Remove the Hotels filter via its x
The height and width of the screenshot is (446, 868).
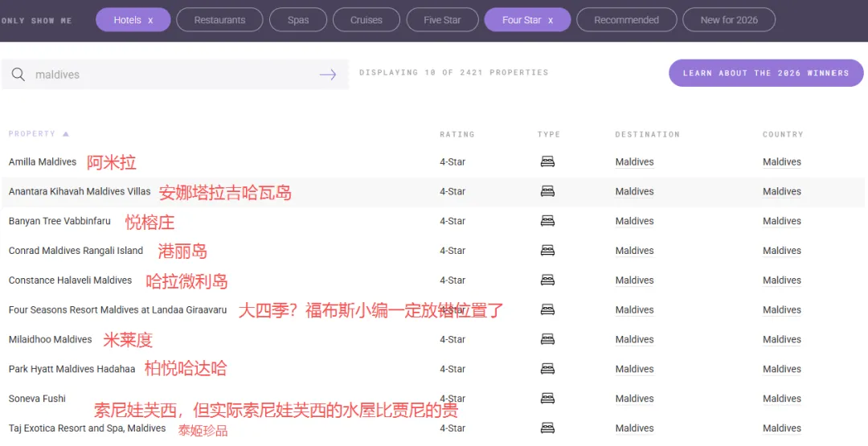coord(150,20)
